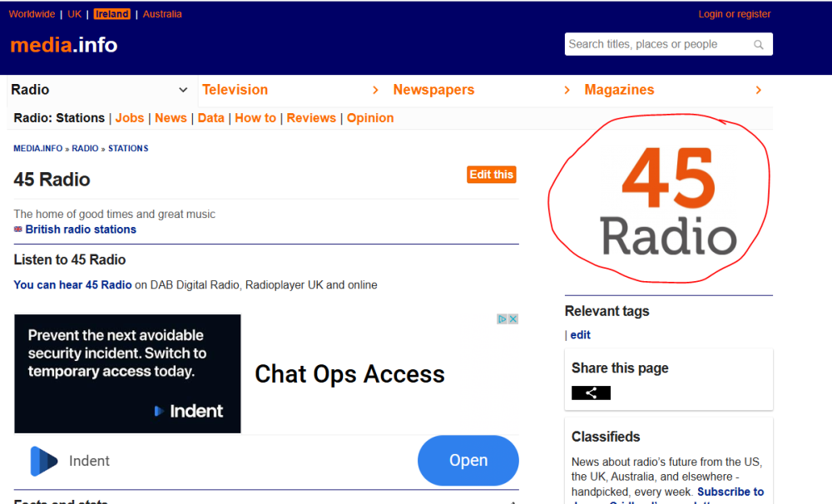This screenshot has width=832, height=504.
Task: Expand the Television menu arrow
Action: coord(376,90)
